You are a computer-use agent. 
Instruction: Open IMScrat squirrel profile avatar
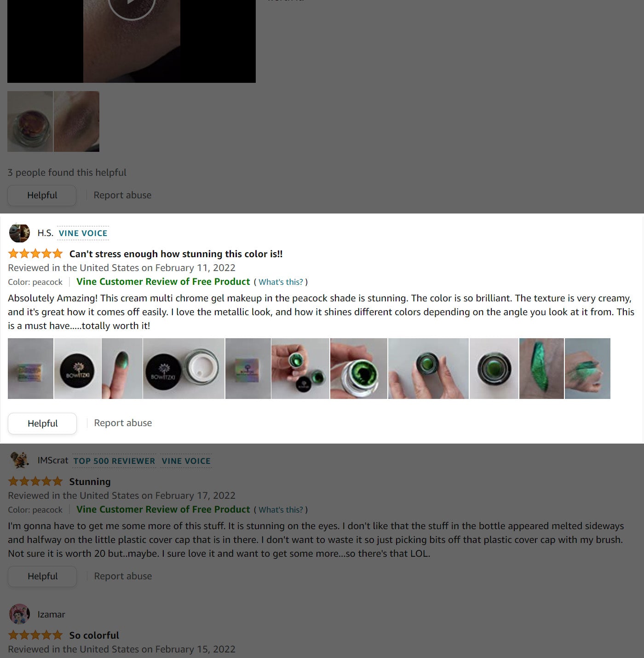coord(19,460)
